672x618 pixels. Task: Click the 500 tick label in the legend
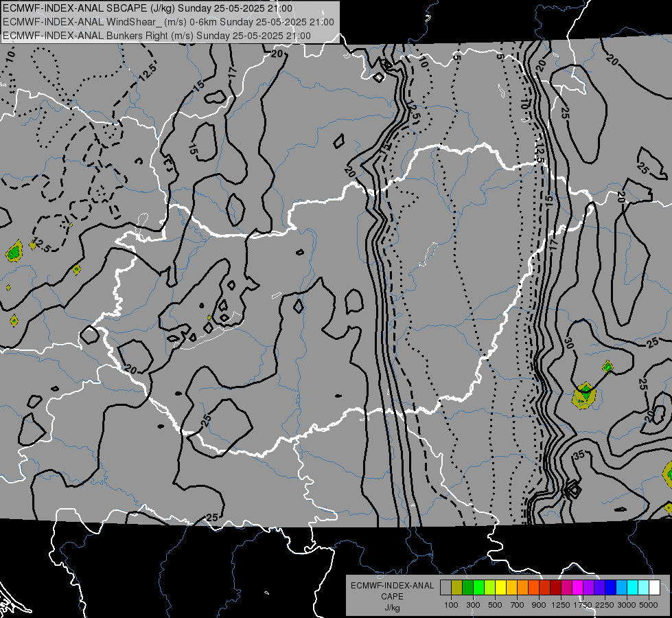[x=495, y=605]
